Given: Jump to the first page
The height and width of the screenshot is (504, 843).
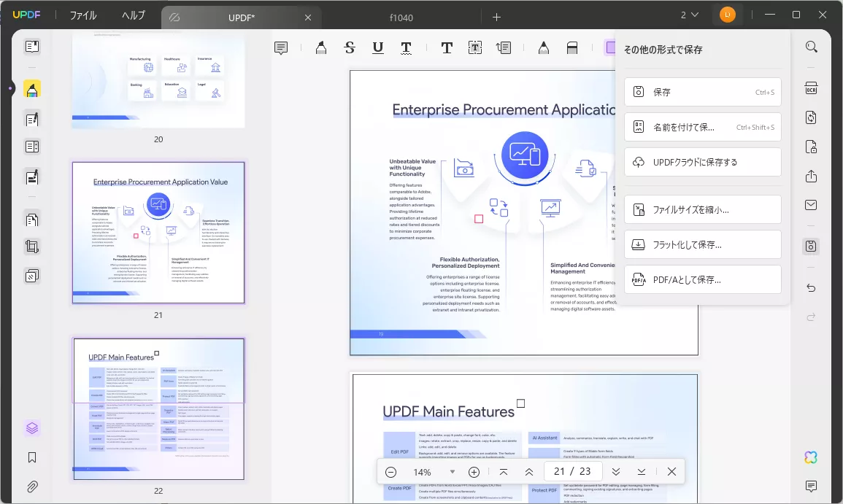Looking at the screenshot, I should (x=503, y=472).
